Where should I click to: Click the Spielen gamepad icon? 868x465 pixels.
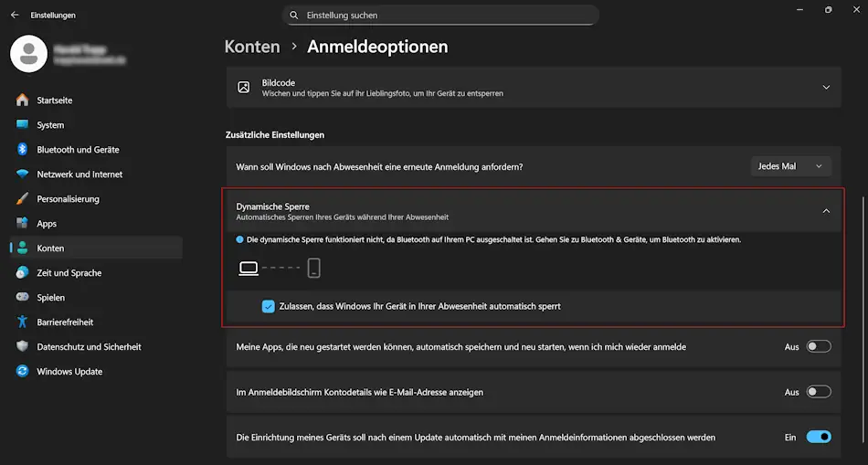tap(22, 297)
